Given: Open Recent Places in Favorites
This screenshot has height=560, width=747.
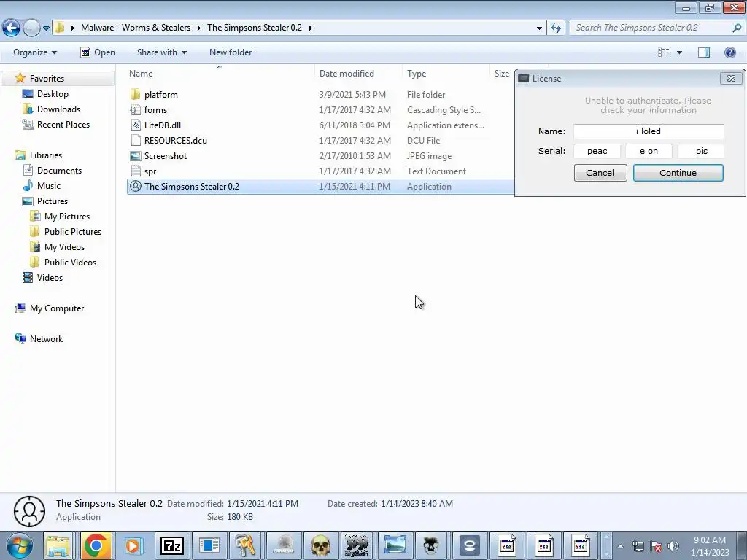Looking at the screenshot, I should pyautogui.click(x=63, y=124).
